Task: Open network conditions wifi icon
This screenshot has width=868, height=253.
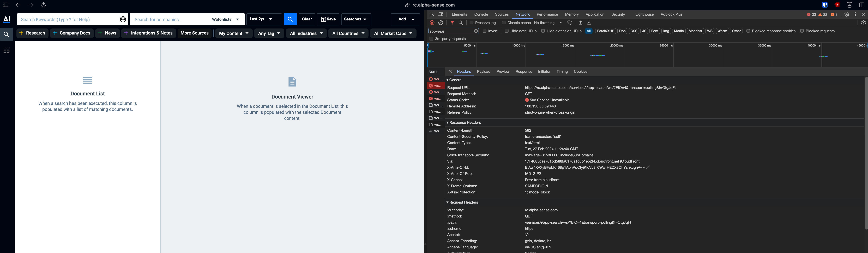Action: click(569, 23)
